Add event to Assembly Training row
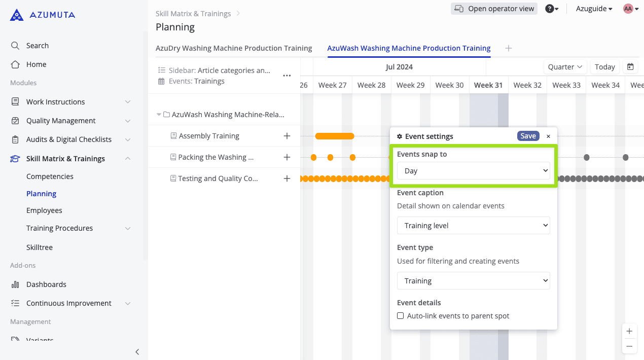Image resolution: width=644 pixels, height=360 pixels. click(x=287, y=136)
